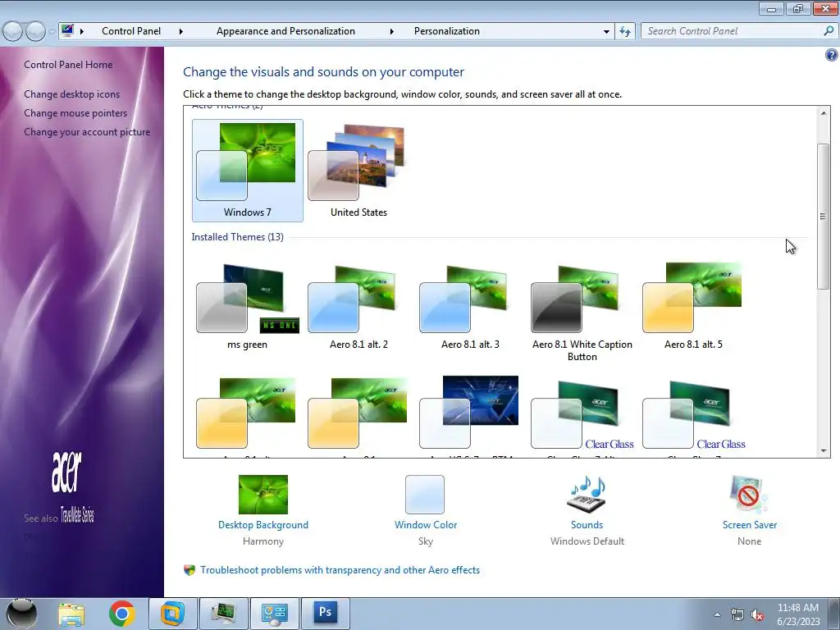840x630 pixels.
Task: Click the Forward navigation button
Action: tap(35, 32)
